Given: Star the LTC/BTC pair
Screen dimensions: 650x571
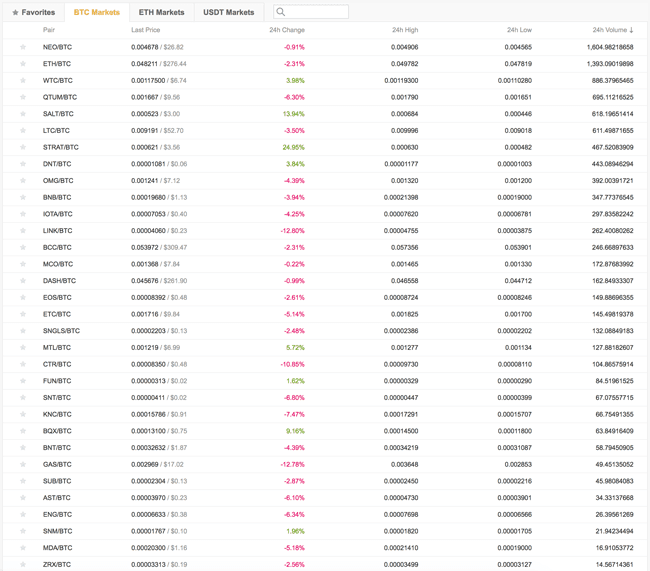Looking at the screenshot, I should pyautogui.click(x=23, y=130).
